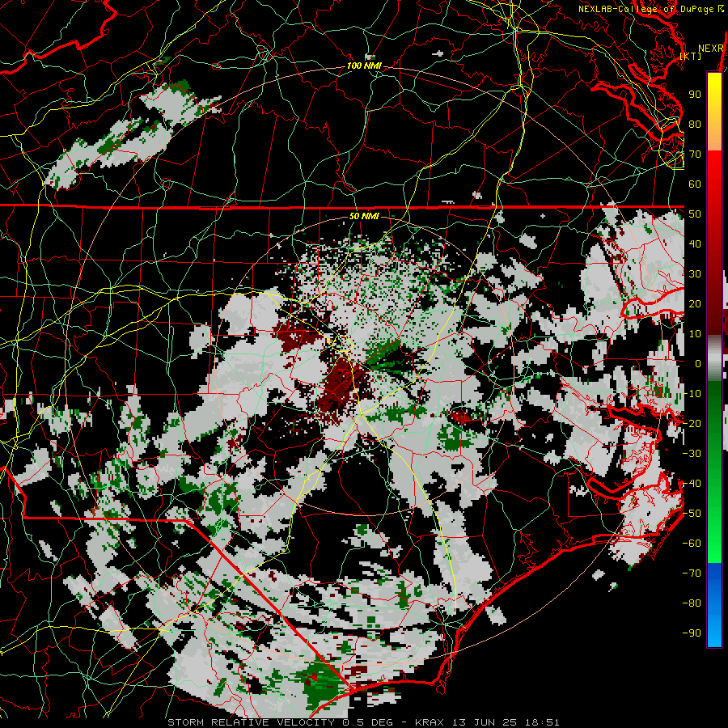
Task: Select the 90 value on velocity scale
Action: (695, 95)
